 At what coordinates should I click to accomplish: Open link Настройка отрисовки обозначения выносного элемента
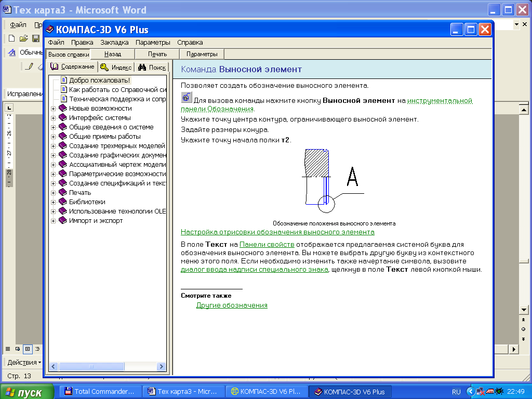[x=277, y=232]
